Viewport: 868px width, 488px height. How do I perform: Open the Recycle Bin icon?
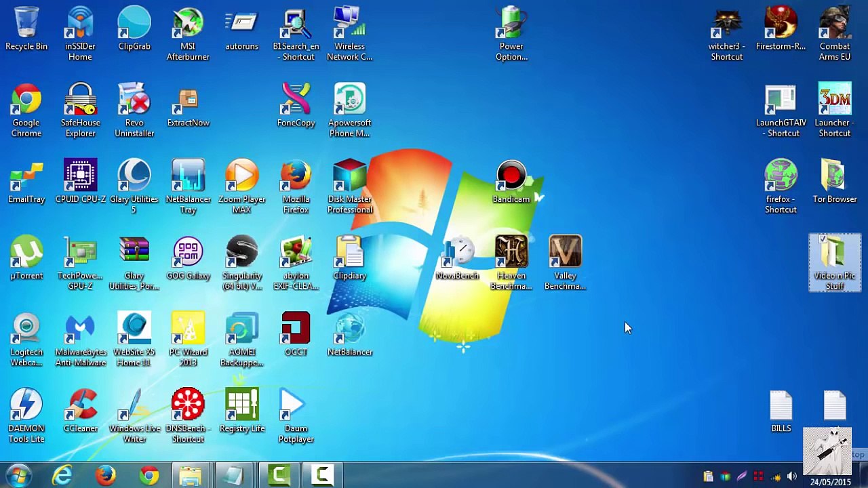26,29
